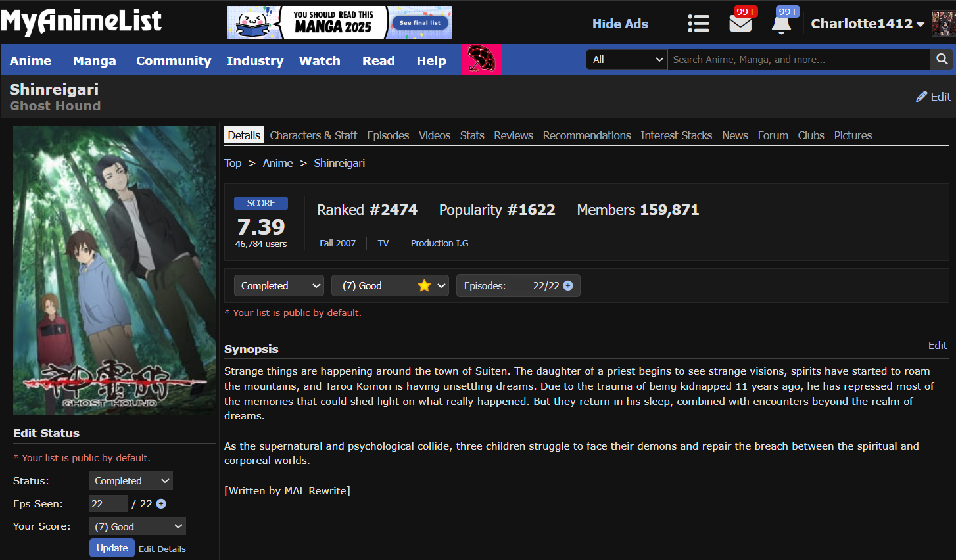Expand the Your Score dropdown in sidebar
Viewport: 956px width, 560px height.
pyautogui.click(x=137, y=526)
